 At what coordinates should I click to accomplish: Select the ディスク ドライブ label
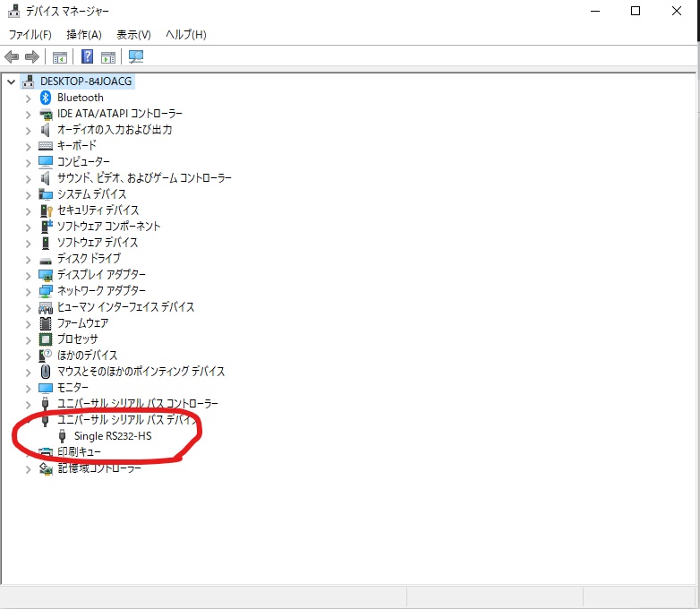click(89, 258)
